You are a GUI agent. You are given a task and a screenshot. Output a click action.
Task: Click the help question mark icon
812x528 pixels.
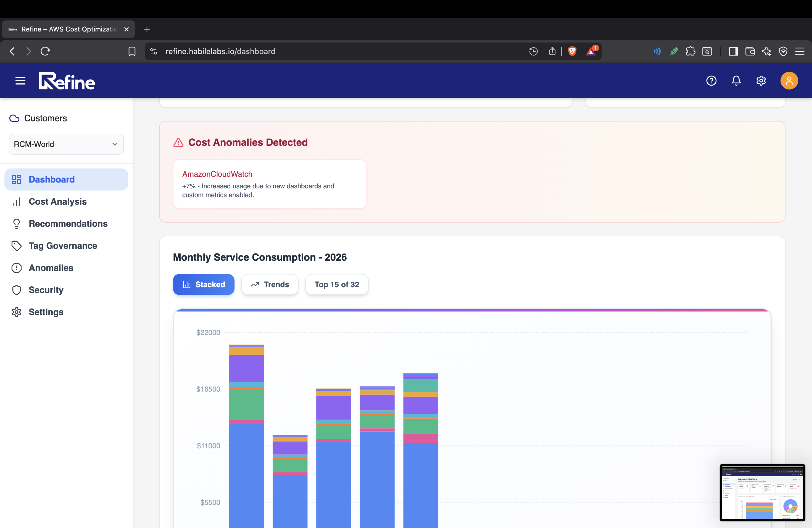tap(711, 81)
